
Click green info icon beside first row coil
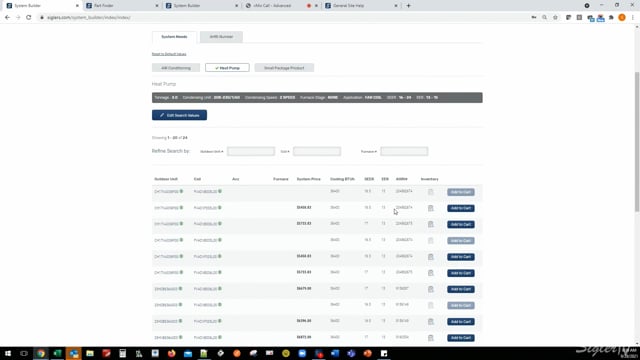[220, 191]
